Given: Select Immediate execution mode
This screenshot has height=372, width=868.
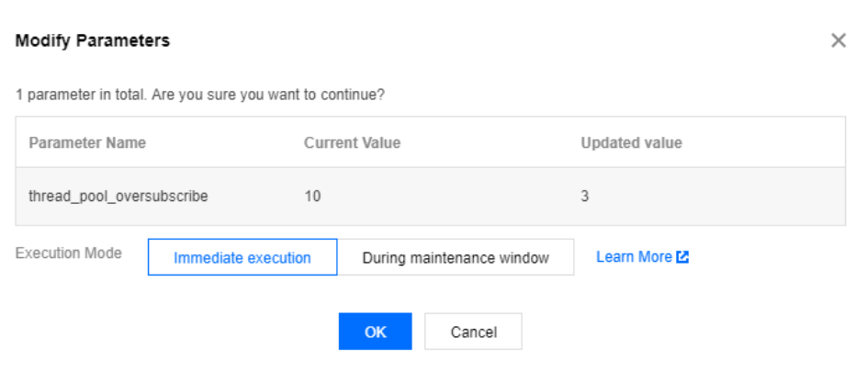Looking at the screenshot, I should pos(242,258).
